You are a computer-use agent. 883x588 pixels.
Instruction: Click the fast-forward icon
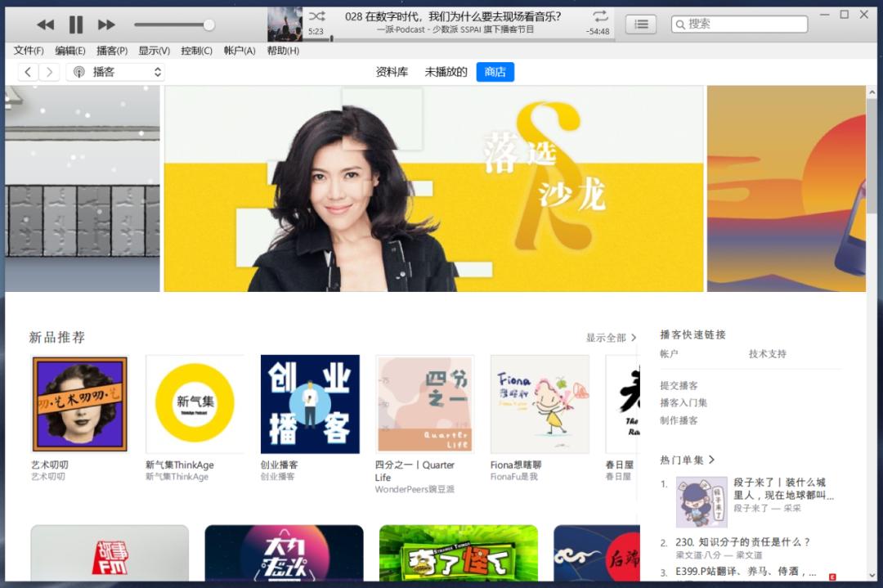(106, 24)
